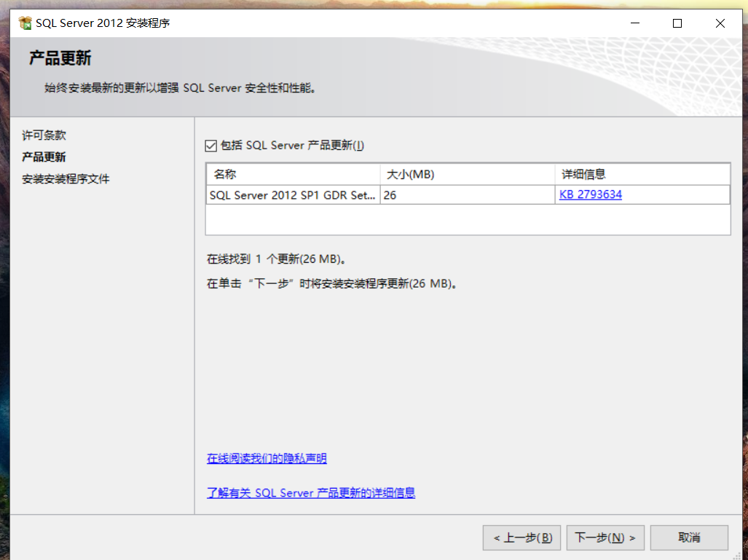Screen dimensions: 748x560
Task: Click the 详细信息 column header
Action: [642, 174]
